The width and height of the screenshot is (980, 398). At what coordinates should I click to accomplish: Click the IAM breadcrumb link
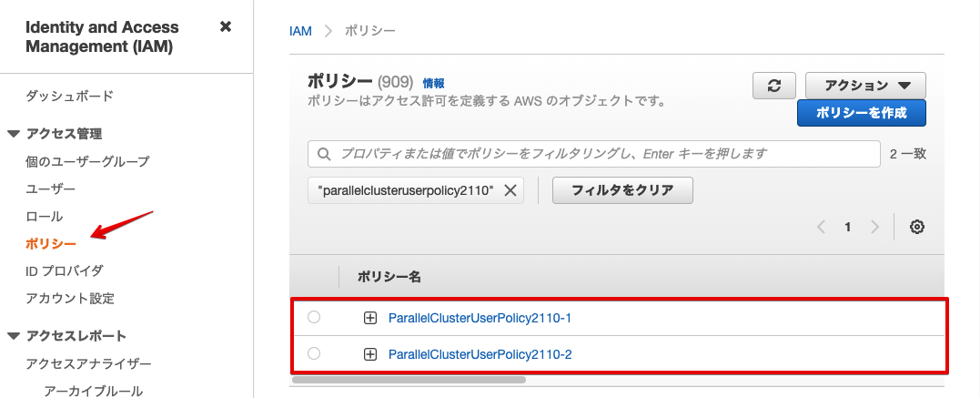click(x=300, y=31)
